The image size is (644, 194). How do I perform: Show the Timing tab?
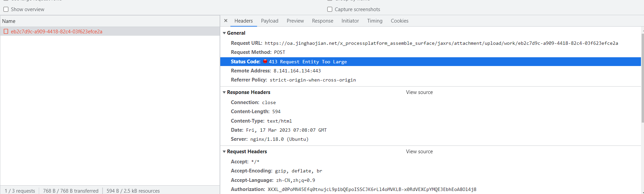pos(375,21)
